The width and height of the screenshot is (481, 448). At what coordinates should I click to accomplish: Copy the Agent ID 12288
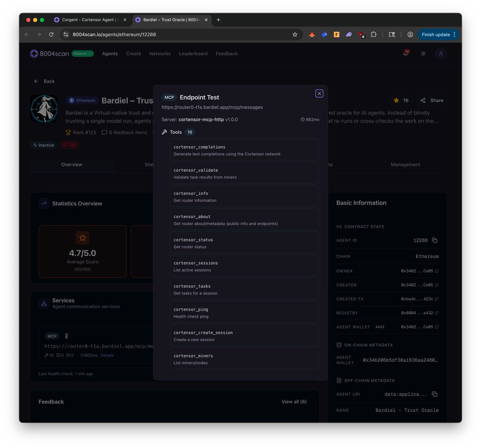tap(435, 240)
